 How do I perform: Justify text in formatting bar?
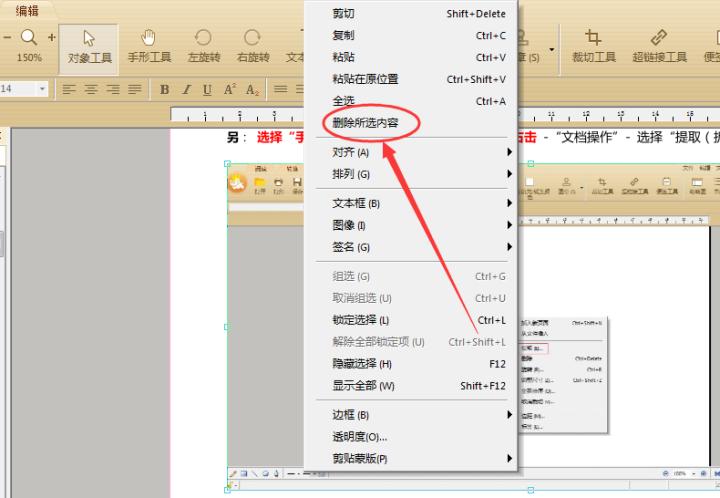(x=135, y=89)
